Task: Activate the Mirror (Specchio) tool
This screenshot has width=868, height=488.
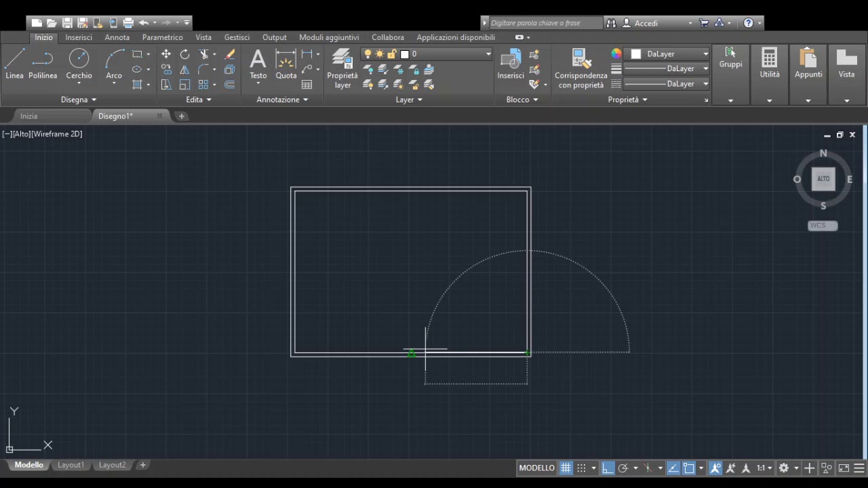Action: [x=184, y=69]
